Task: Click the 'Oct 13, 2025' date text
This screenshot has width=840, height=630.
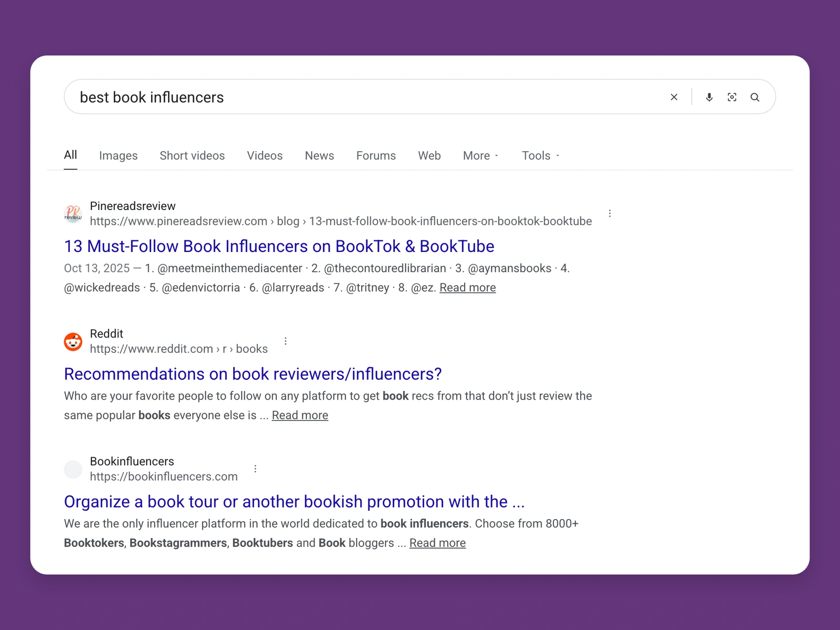Action: (97, 268)
